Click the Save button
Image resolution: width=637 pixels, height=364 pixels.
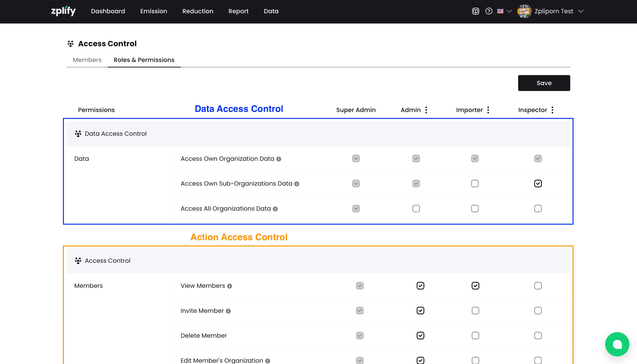click(x=544, y=83)
